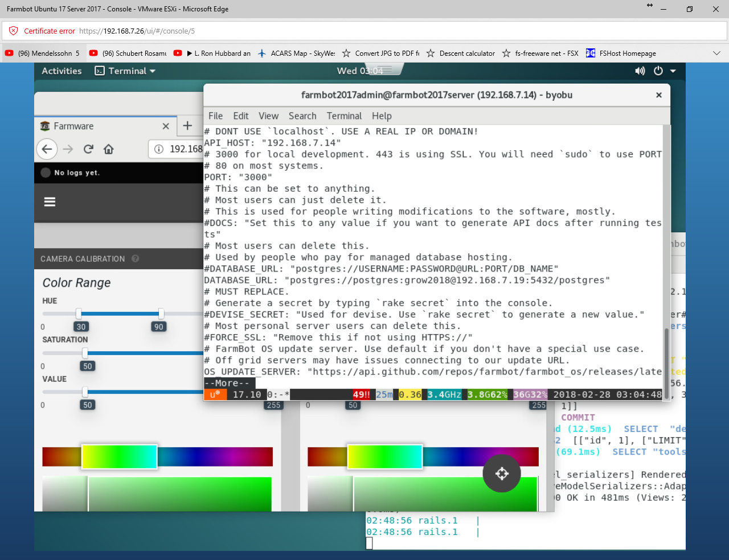Image resolution: width=729 pixels, height=560 pixels.
Task: Click the volume speaker icon in top bar
Action: pyautogui.click(x=640, y=71)
